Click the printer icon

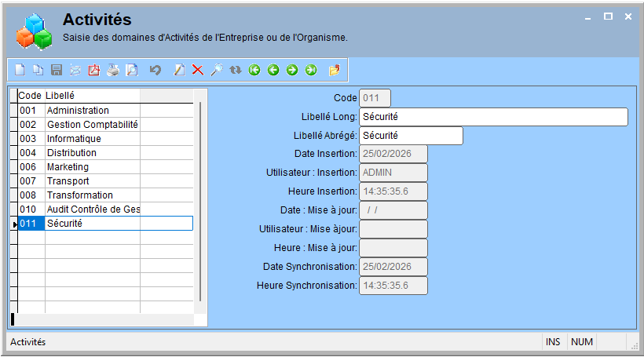click(x=113, y=70)
